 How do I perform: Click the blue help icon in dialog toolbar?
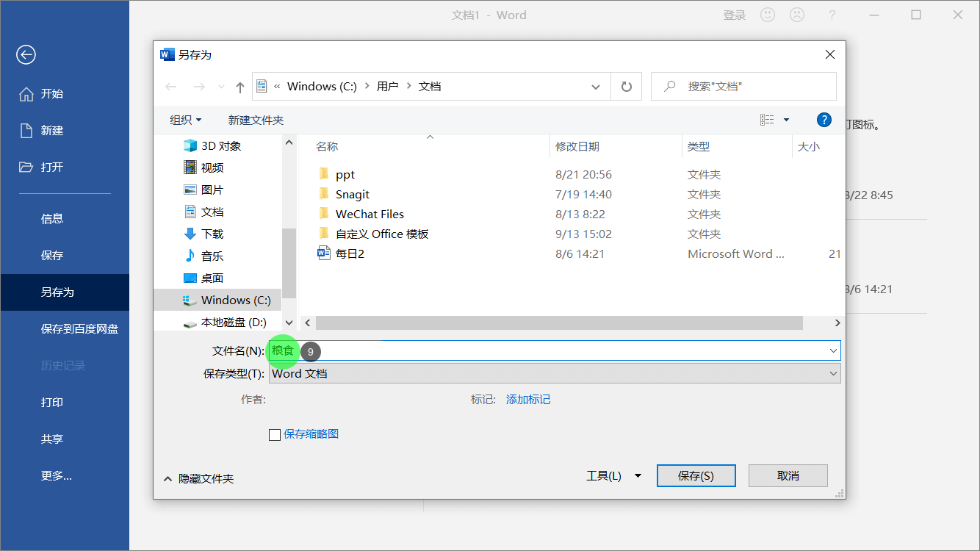pyautogui.click(x=824, y=120)
